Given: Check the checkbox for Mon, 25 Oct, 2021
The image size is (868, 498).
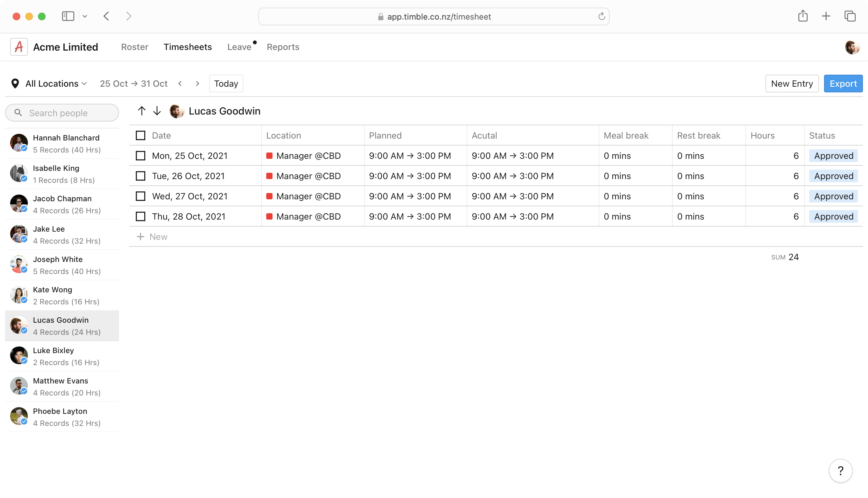Looking at the screenshot, I should [140, 156].
